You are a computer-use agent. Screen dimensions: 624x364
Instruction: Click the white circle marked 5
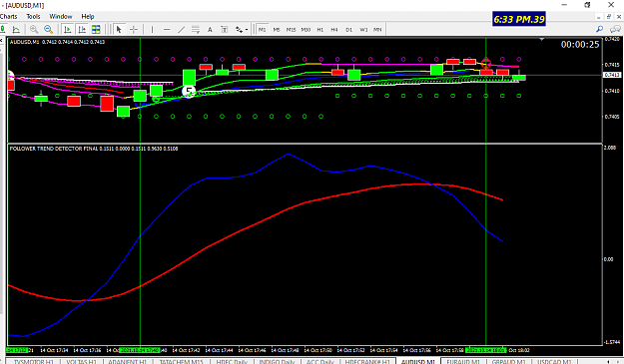[189, 92]
